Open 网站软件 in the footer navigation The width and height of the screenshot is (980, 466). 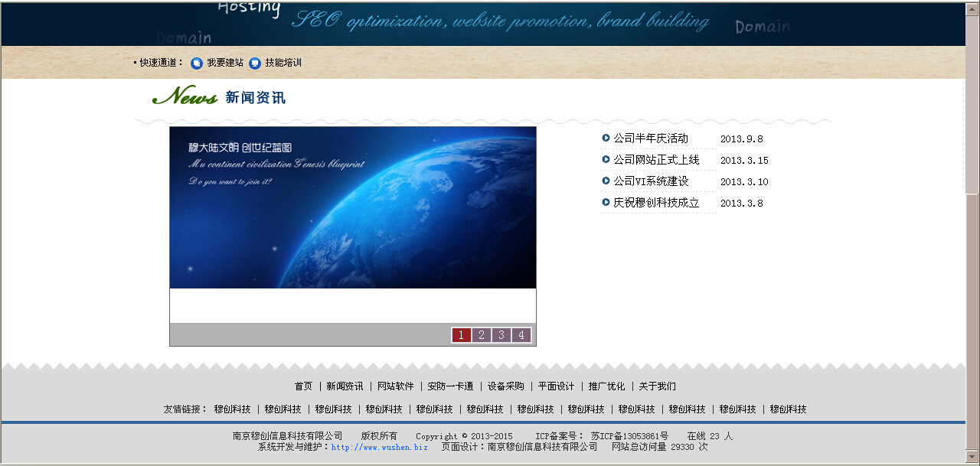click(395, 386)
